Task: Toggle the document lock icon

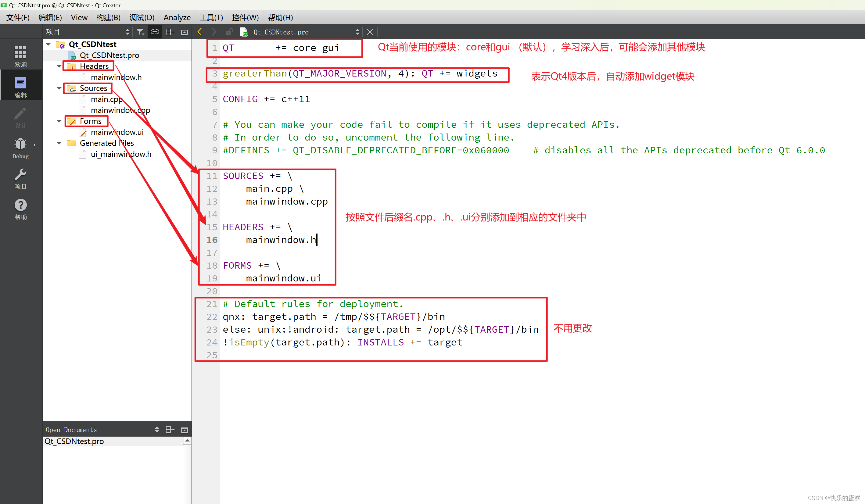Action: 229,32
